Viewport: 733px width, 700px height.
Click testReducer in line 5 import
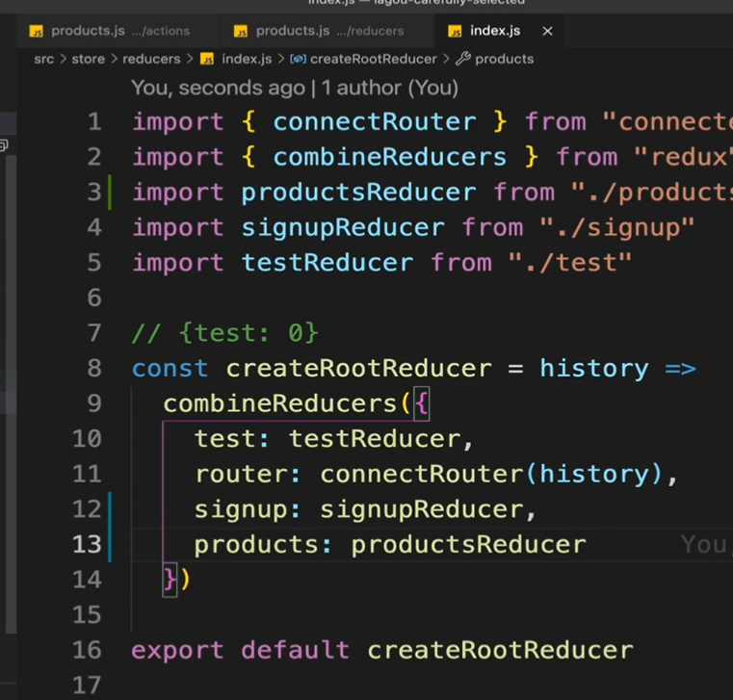[x=327, y=263]
